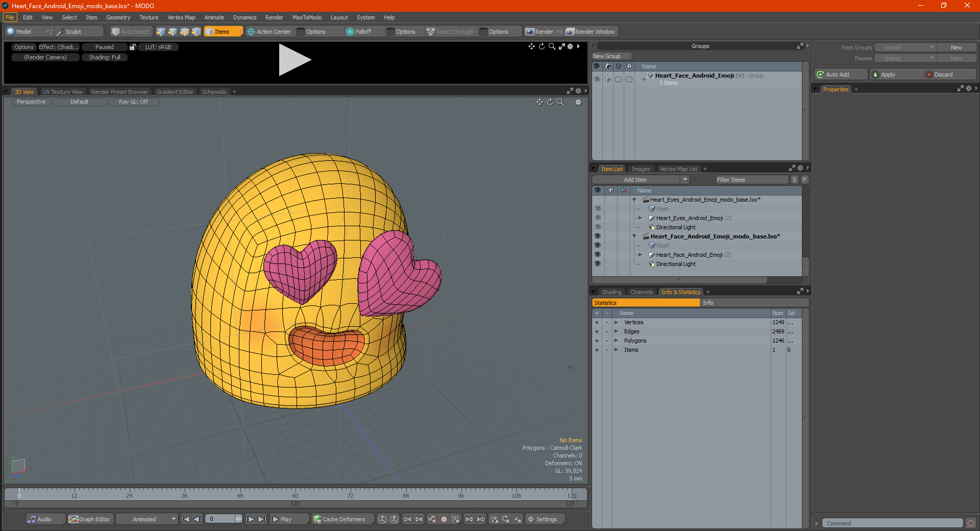The width and height of the screenshot is (980, 531).
Task: Toggle visibility of Heart_Face_Android_Emoji_modo_base.lxo scene
Action: click(597, 236)
